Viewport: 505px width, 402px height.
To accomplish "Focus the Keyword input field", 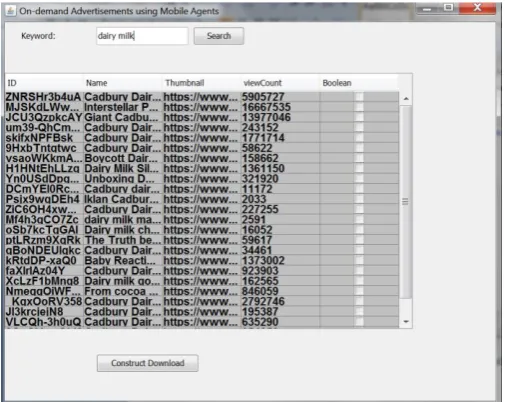I will (x=142, y=36).
